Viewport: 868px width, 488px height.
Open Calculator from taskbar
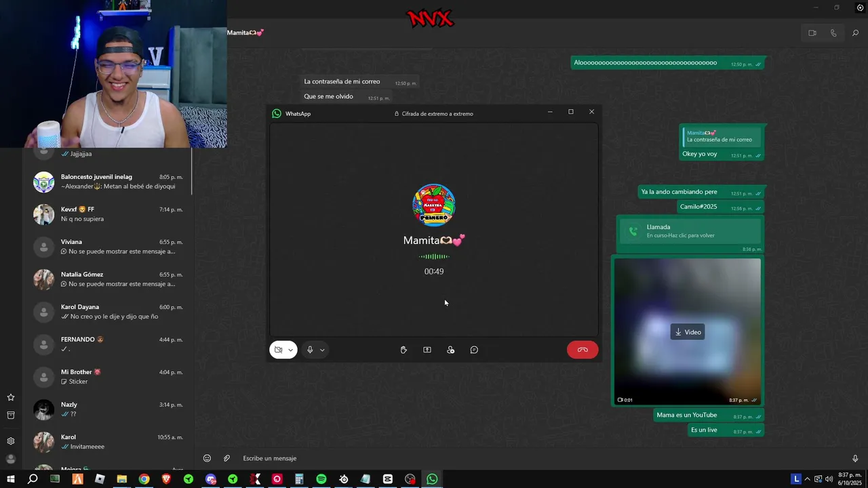299,479
